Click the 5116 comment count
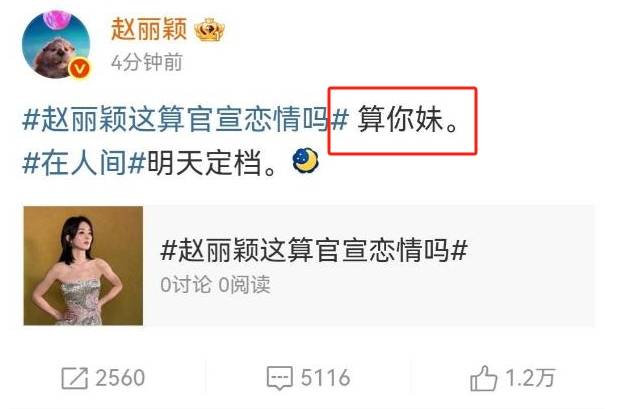Viewport: 627px width, 409px height. click(x=325, y=378)
